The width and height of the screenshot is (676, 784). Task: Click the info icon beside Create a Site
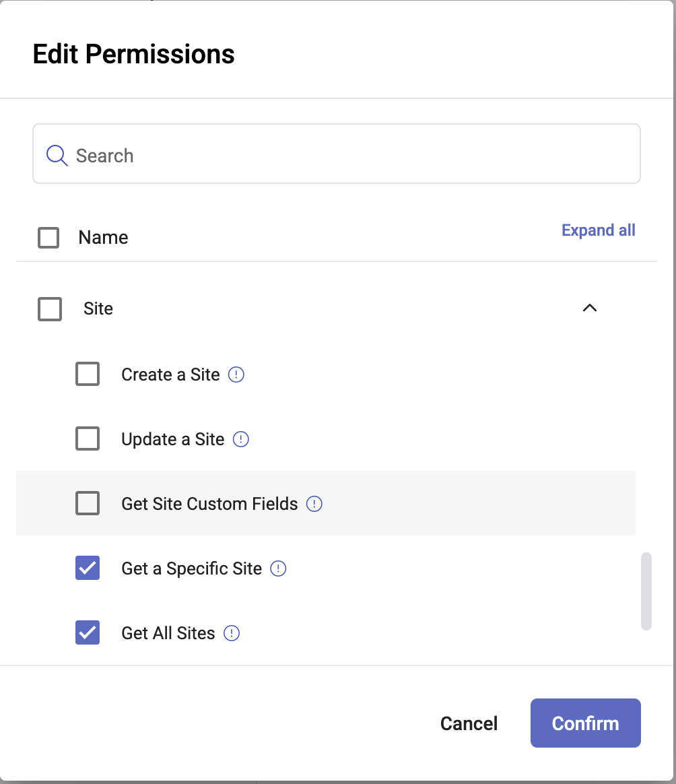pos(236,374)
